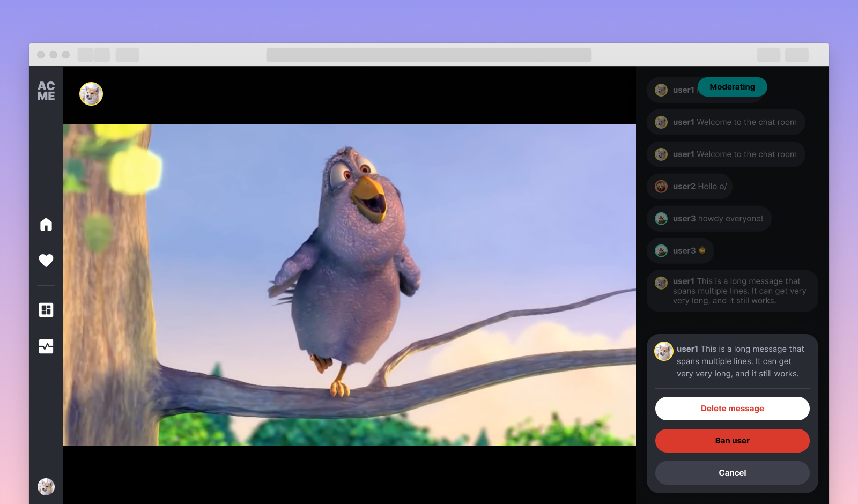This screenshot has height=504, width=858.
Task: Click the Moderating status badge
Action: pos(733,87)
